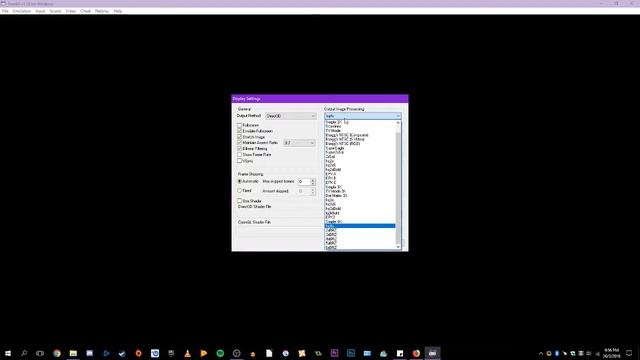Select 'EPX C' list entry
Screen dimensions: 640x360
click(360, 182)
